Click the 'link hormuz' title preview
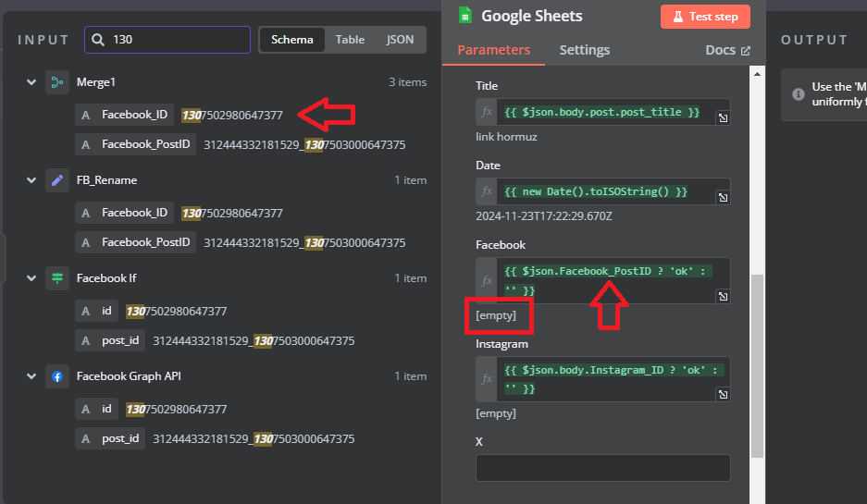The width and height of the screenshot is (867, 504). (x=506, y=137)
